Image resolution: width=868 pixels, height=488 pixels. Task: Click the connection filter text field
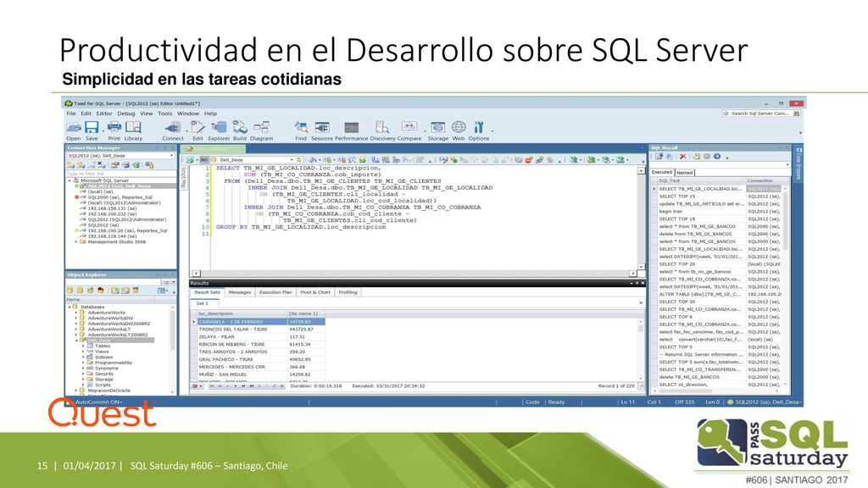[x=120, y=174]
